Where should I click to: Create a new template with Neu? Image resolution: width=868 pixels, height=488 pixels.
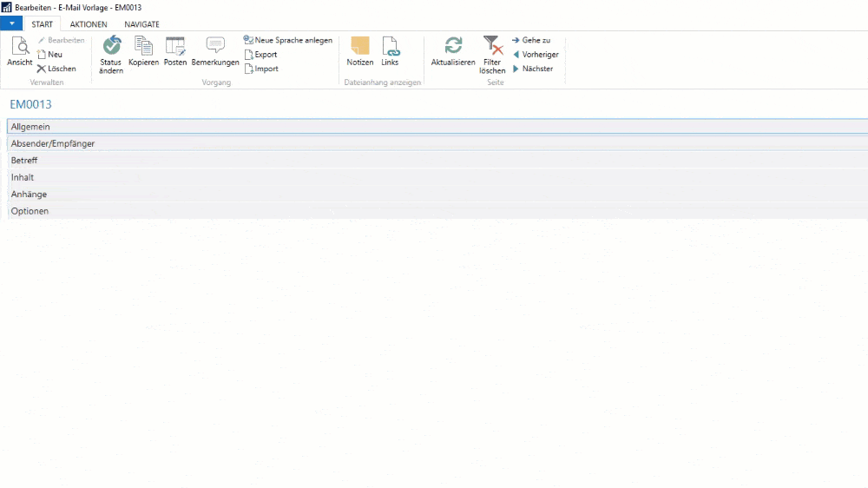[49, 55]
